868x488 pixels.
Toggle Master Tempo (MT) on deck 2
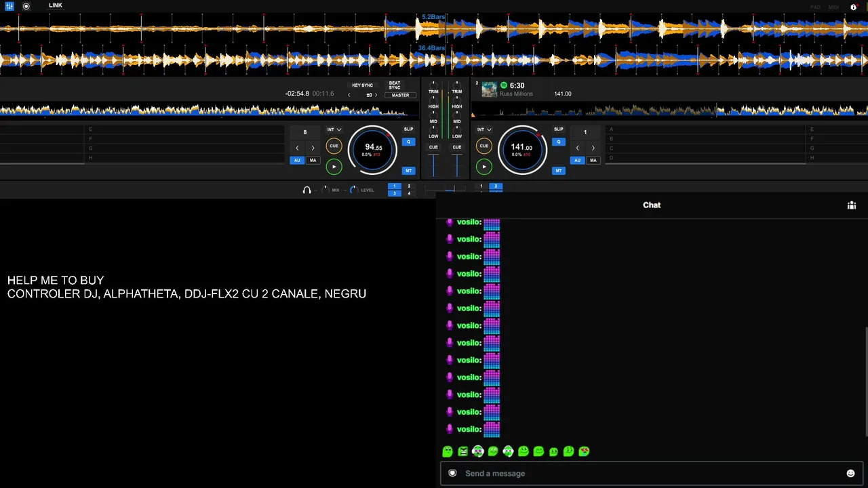pos(558,171)
